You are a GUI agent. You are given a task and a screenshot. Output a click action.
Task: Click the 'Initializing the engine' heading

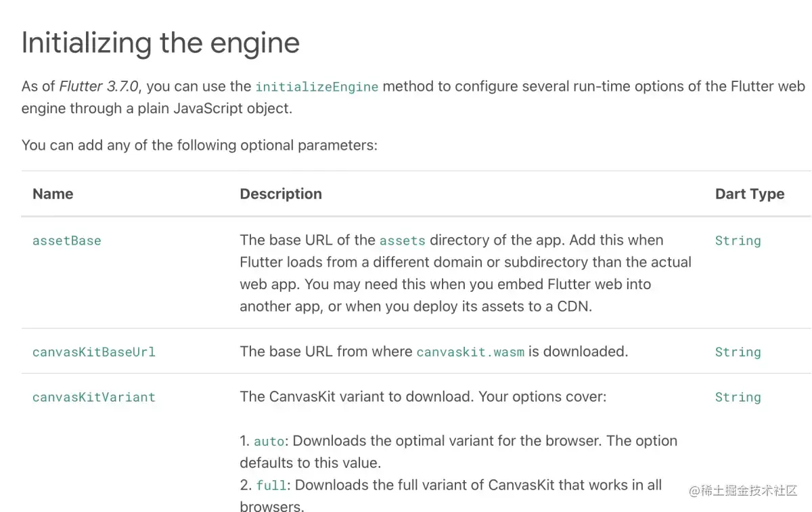160,43
